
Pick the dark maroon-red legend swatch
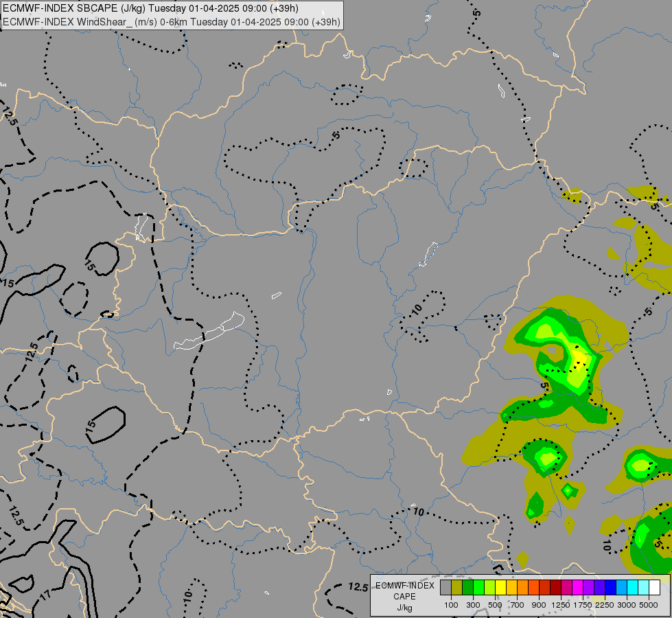point(556,588)
